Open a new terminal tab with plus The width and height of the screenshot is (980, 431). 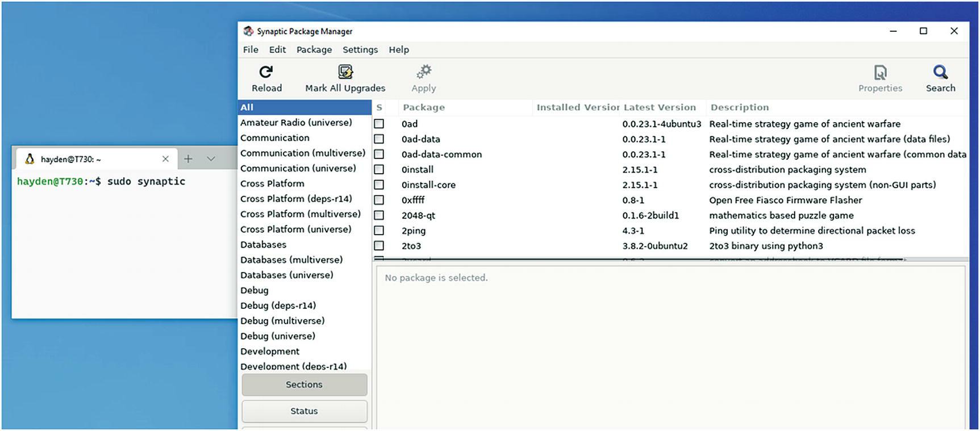pos(188,159)
